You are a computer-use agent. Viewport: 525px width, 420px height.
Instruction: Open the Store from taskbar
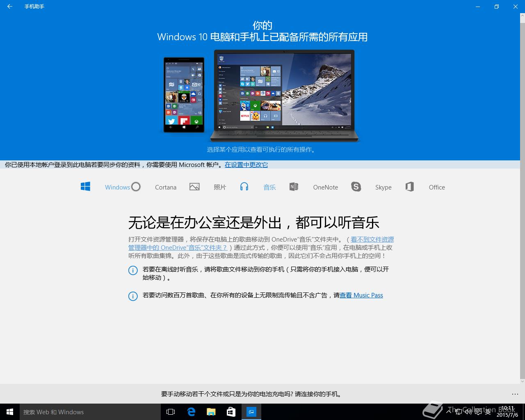click(231, 412)
